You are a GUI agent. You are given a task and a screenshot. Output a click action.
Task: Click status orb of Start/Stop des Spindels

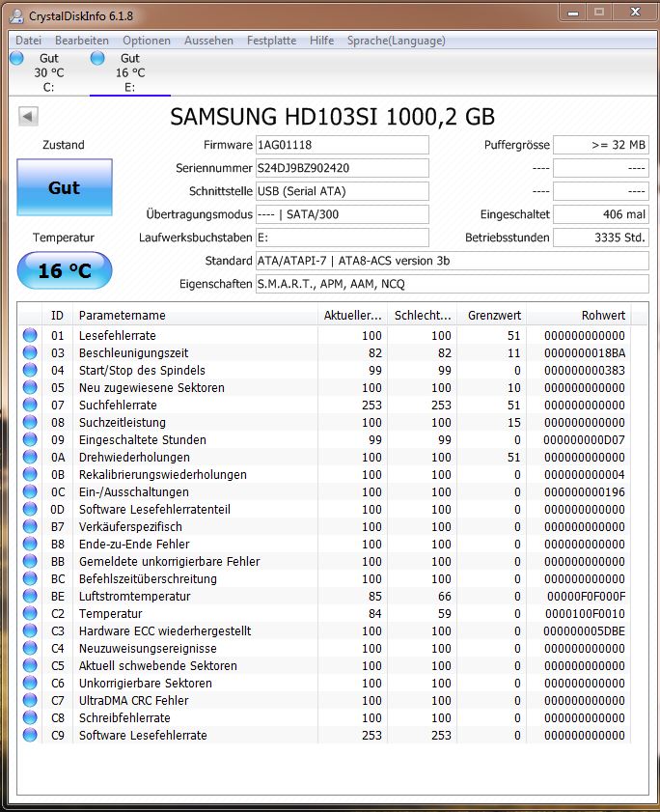pyautogui.click(x=30, y=370)
